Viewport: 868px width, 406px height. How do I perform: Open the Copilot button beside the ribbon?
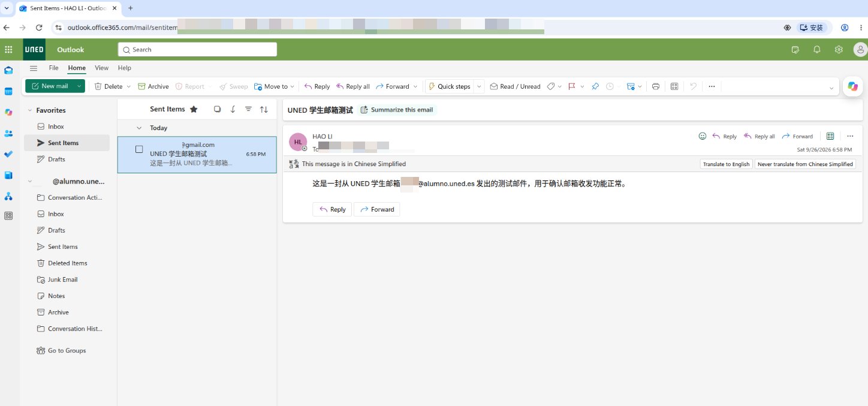852,86
